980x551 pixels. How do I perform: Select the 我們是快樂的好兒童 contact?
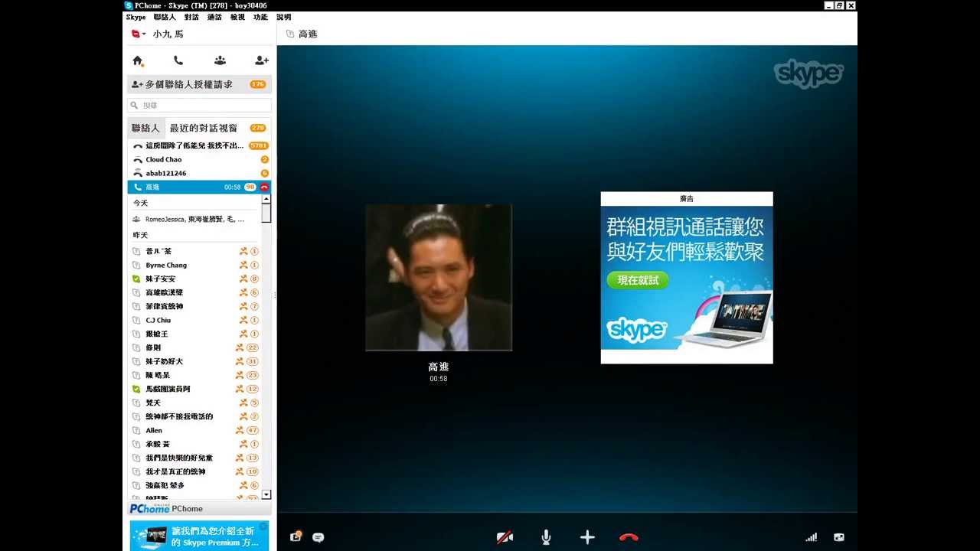(194, 458)
